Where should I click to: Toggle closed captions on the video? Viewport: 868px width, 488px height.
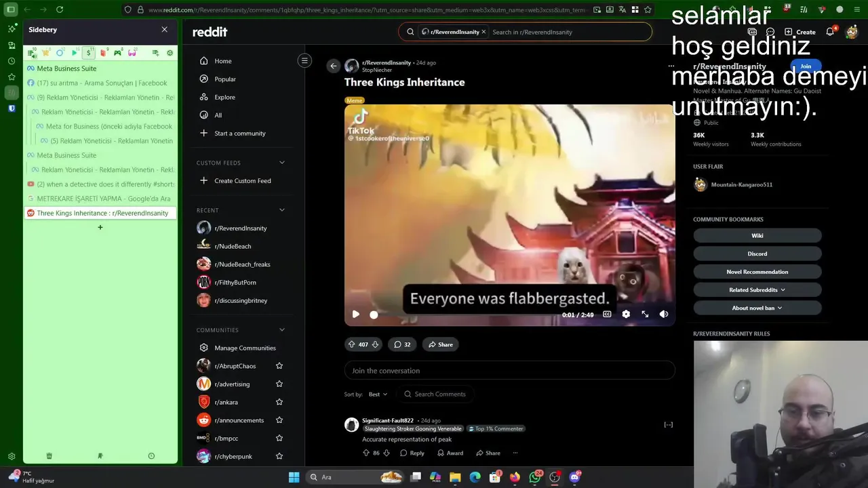pos(607,314)
